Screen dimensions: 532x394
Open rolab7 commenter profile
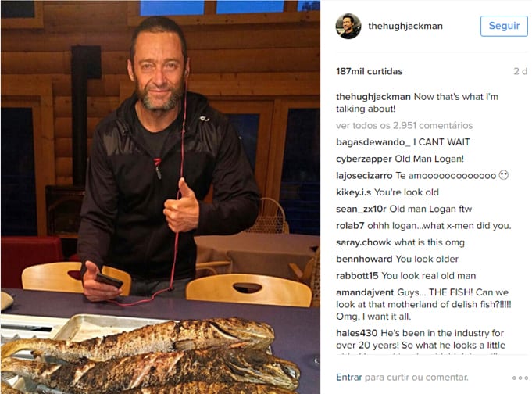click(350, 226)
